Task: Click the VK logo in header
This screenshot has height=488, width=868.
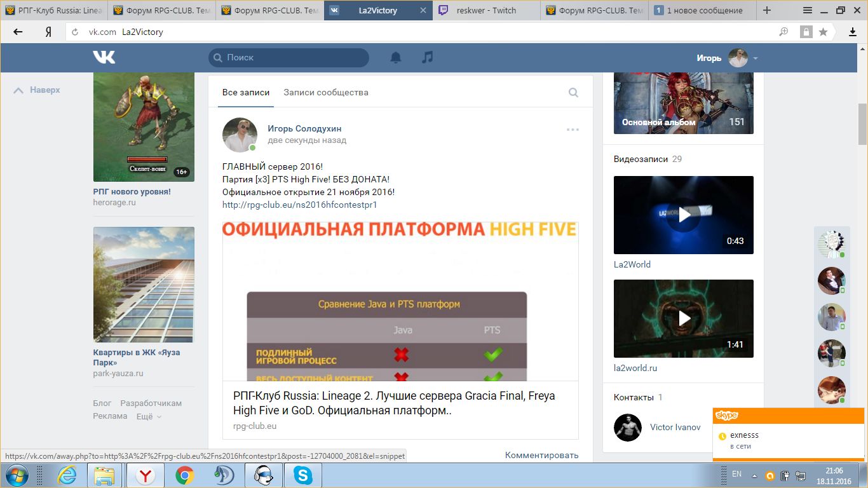Action: 104,57
